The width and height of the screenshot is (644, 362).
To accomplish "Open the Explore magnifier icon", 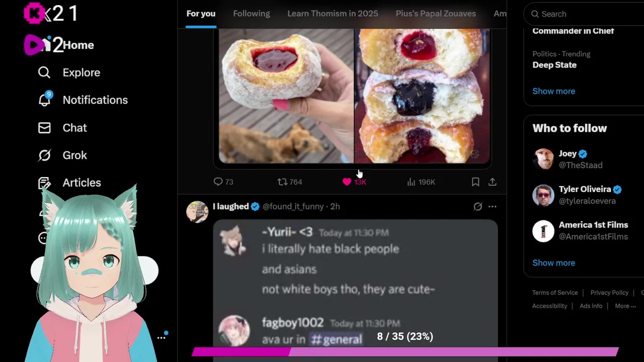I will pyautogui.click(x=44, y=72).
